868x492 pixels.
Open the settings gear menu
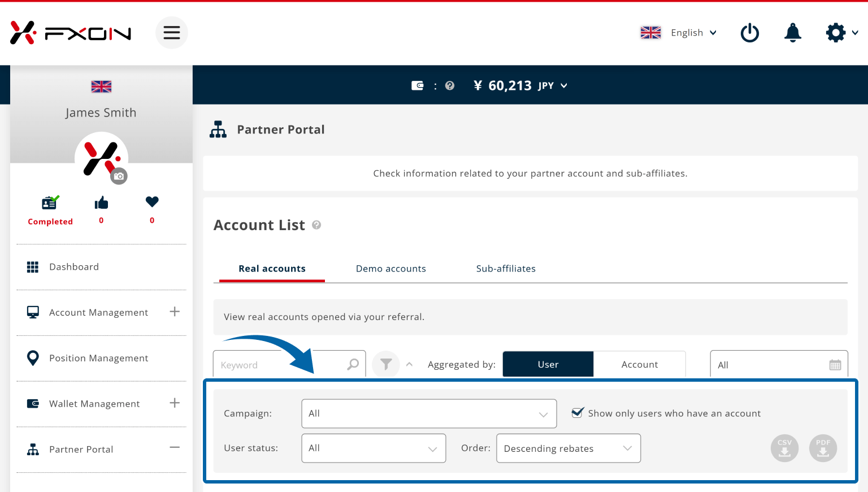[x=836, y=33]
